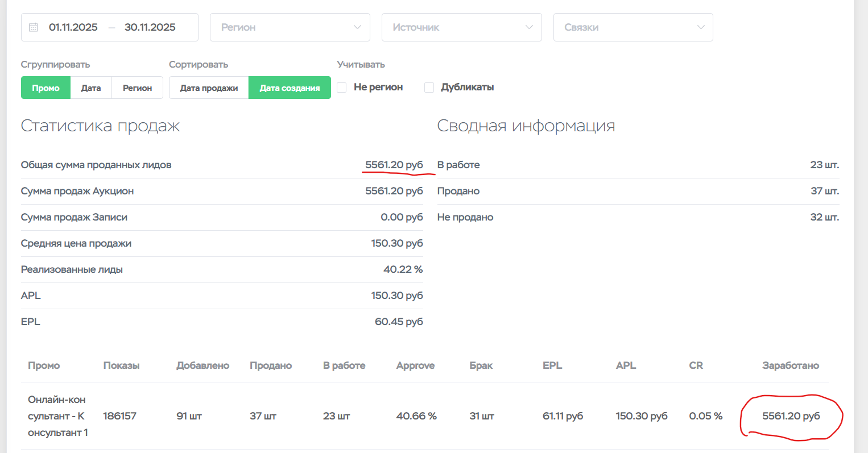This screenshot has height=453, width=868.
Task: Enable the Не регион checkbox
Action: tap(342, 88)
